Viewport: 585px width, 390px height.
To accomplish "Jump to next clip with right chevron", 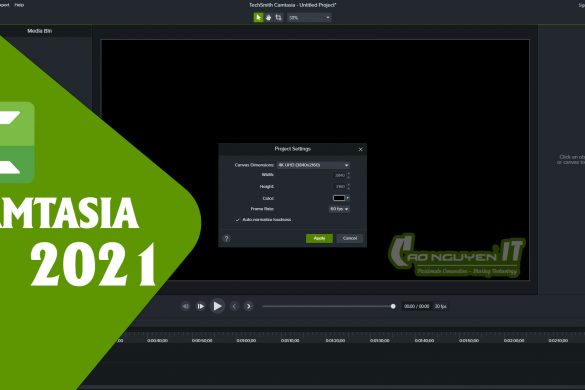I will (248, 306).
